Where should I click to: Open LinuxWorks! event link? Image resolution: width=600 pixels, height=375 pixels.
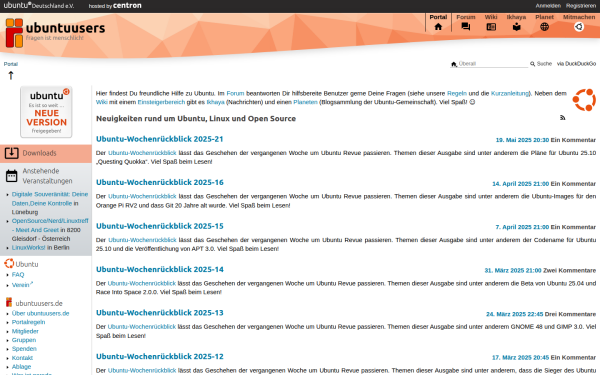pos(28,248)
